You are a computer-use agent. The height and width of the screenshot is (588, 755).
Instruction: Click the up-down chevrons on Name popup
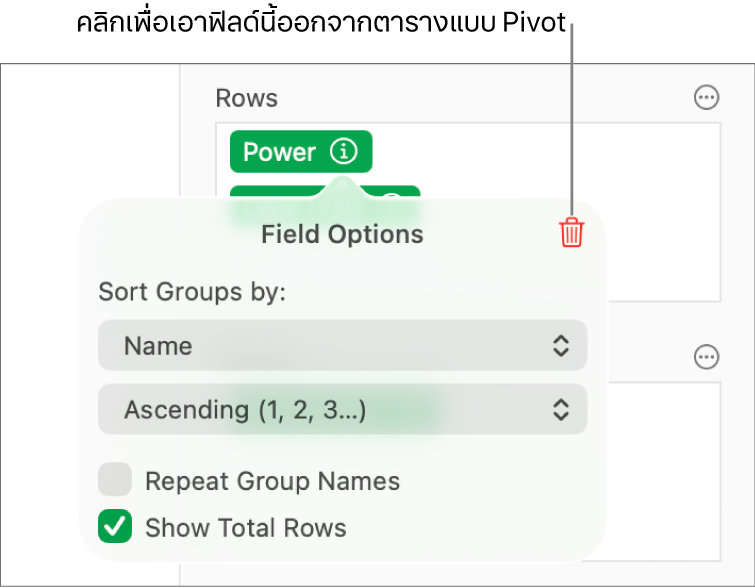(561, 346)
